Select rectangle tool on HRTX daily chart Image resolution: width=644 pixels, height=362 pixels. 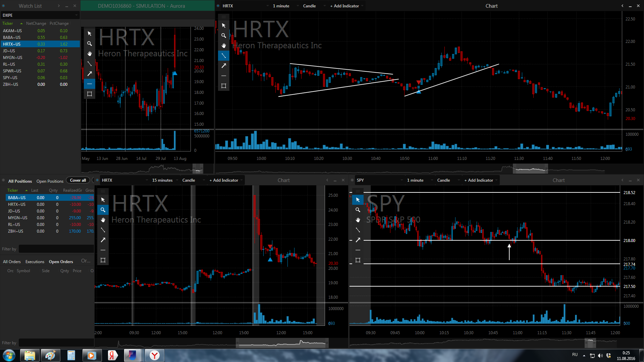click(90, 94)
